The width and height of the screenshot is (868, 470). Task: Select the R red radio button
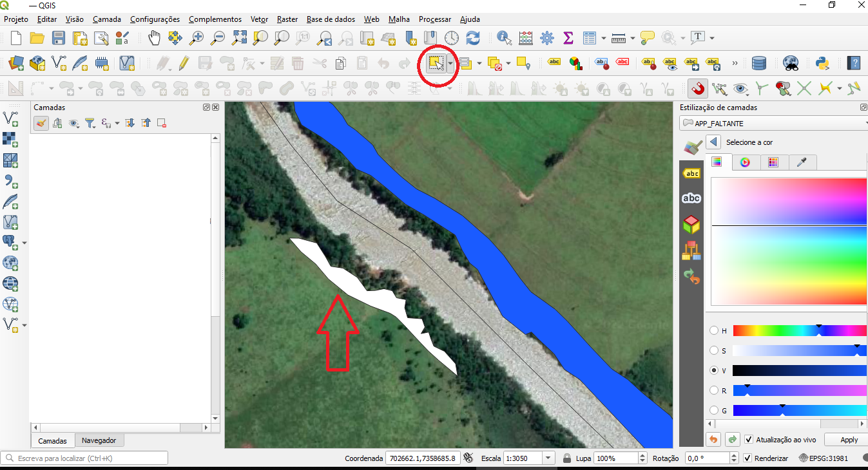point(714,390)
